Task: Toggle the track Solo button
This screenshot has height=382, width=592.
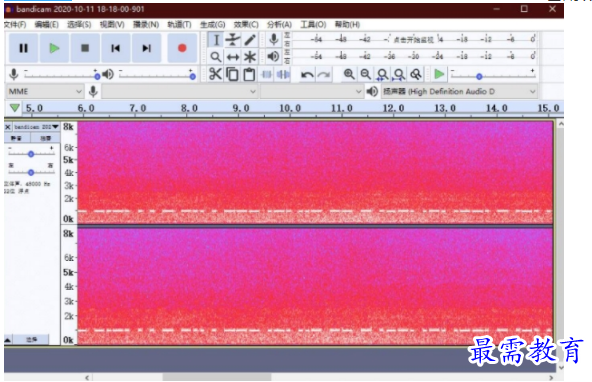Action: click(x=45, y=138)
